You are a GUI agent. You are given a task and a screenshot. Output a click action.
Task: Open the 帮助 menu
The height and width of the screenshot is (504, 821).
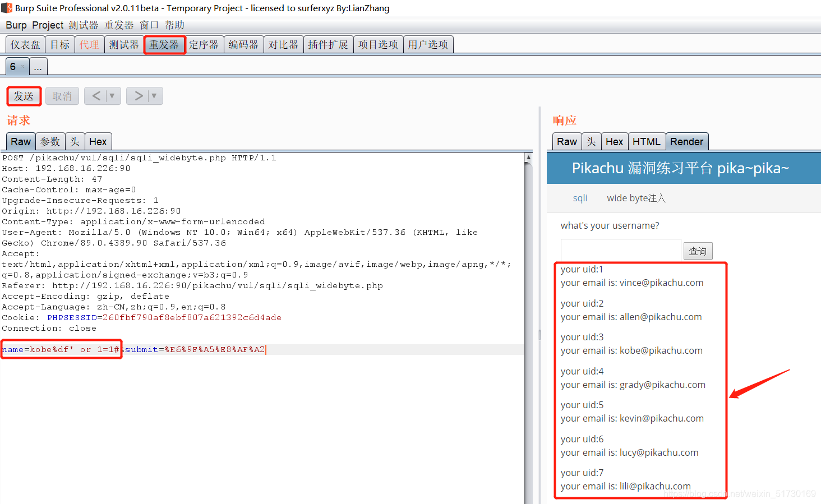point(174,25)
